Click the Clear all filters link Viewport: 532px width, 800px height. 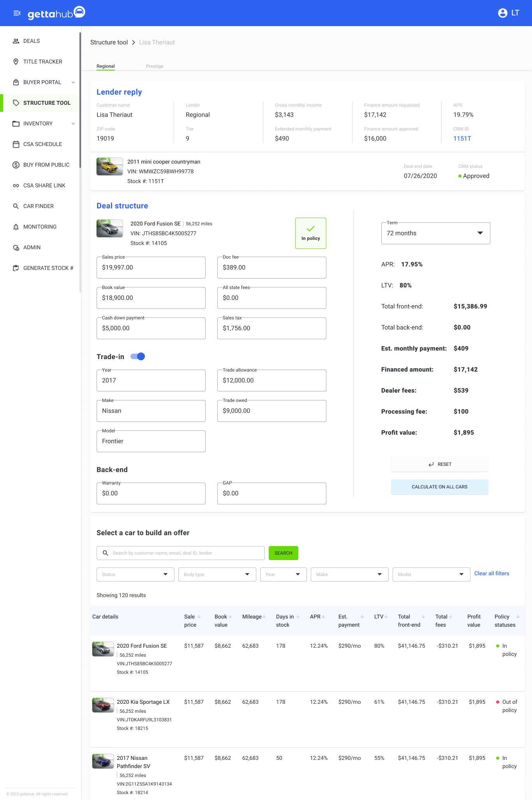492,573
